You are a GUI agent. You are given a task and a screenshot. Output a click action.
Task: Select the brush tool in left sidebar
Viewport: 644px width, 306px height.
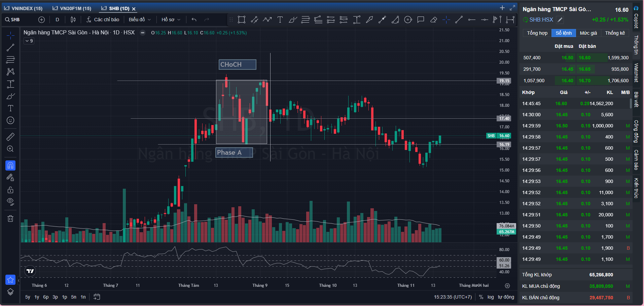coord(10,96)
